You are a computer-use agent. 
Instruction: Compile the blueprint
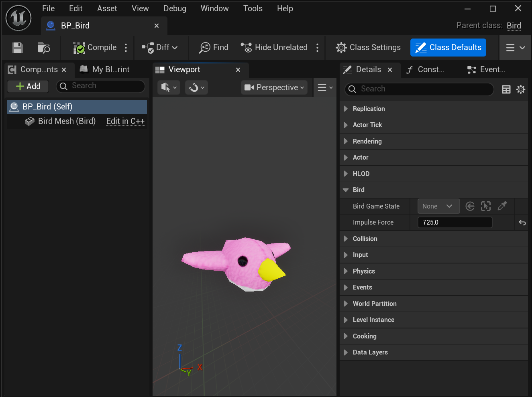95,48
